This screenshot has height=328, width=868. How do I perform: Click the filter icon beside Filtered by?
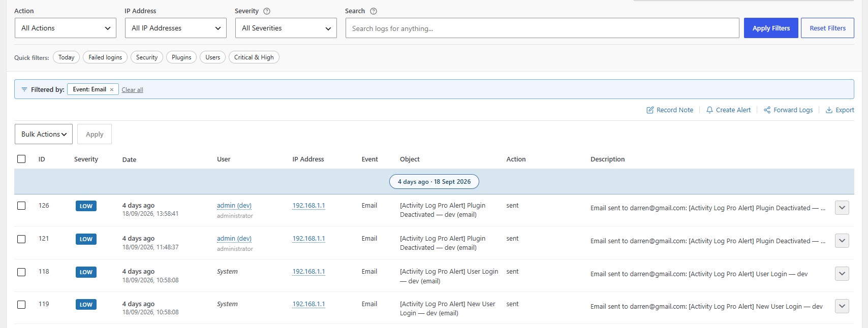(24, 89)
